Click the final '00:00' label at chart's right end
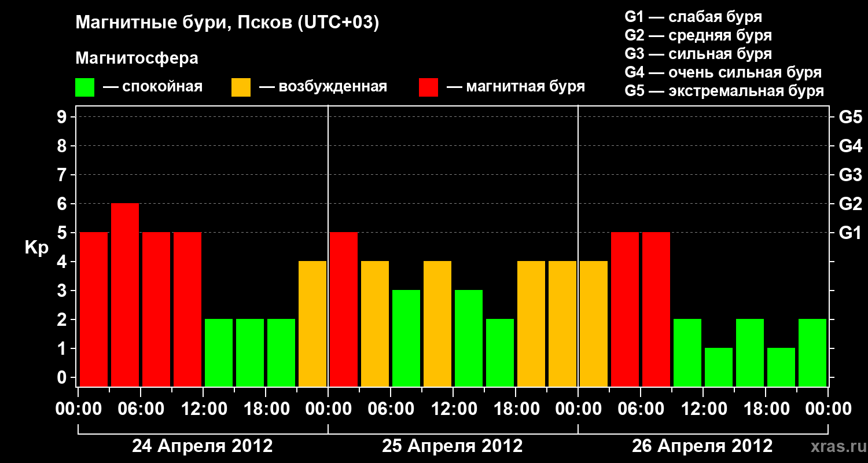 [x=828, y=409]
